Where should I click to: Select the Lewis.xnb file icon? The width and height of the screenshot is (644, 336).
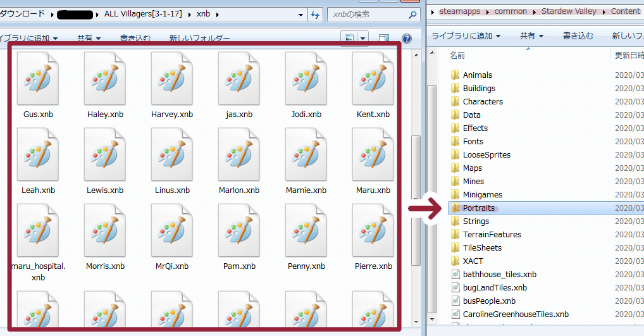point(105,154)
